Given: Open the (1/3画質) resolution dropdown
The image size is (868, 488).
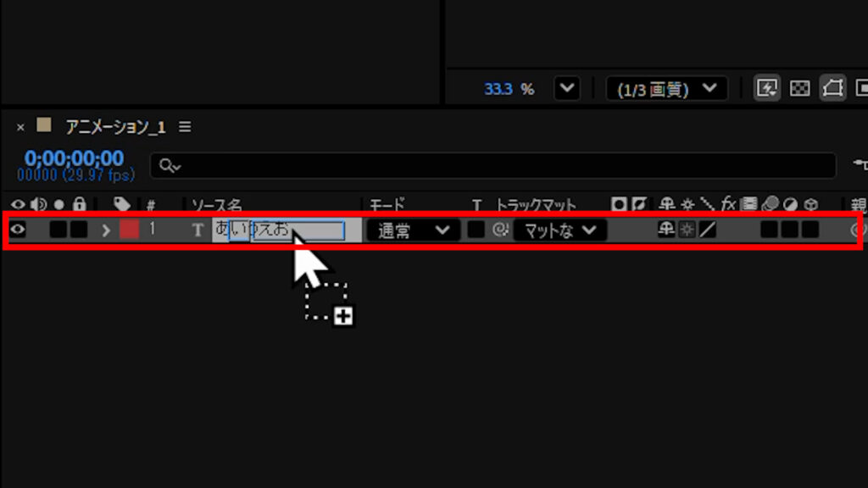Looking at the screenshot, I should tap(666, 88).
